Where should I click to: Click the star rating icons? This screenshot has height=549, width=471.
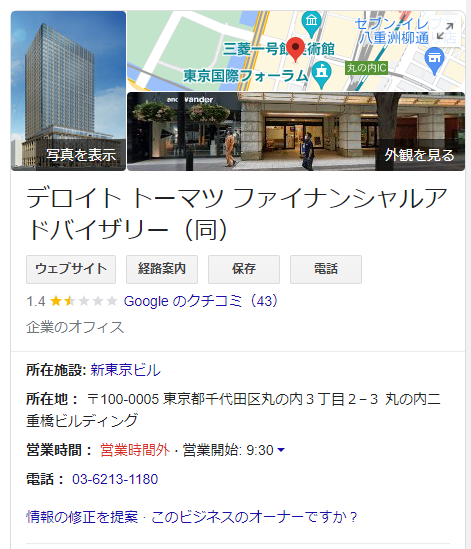click(83, 301)
